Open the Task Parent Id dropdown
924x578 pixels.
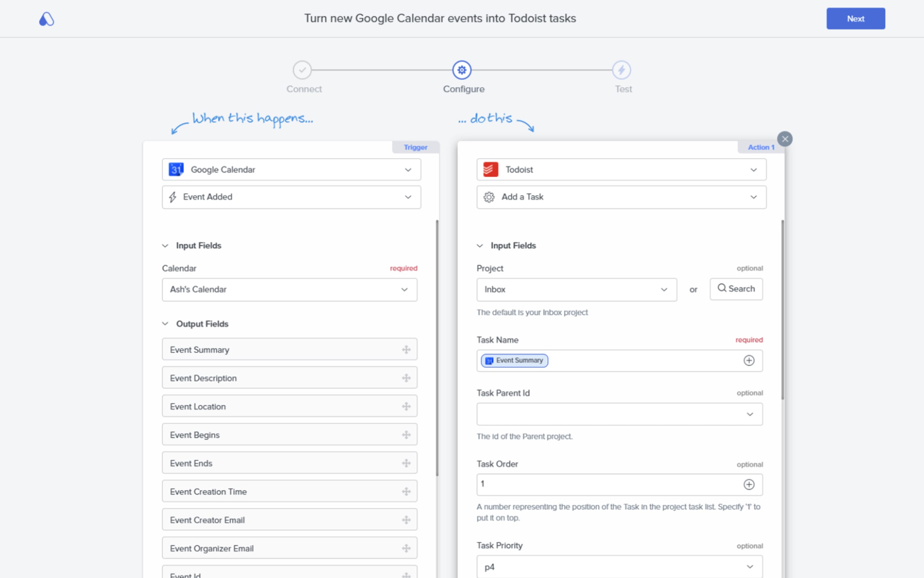click(619, 414)
